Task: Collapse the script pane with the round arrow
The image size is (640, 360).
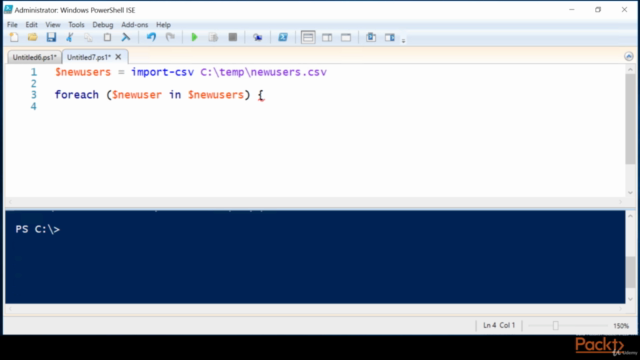Action: click(x=629, y=56)
